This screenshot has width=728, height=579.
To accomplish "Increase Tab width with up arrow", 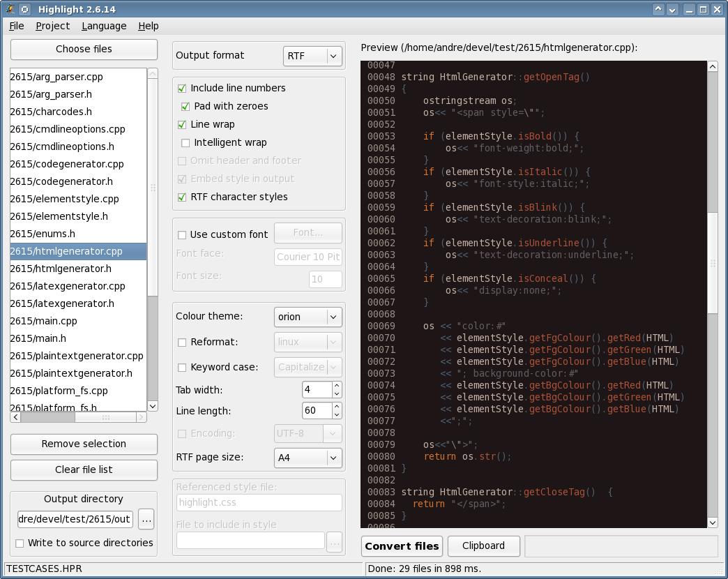I will (337, 385).
